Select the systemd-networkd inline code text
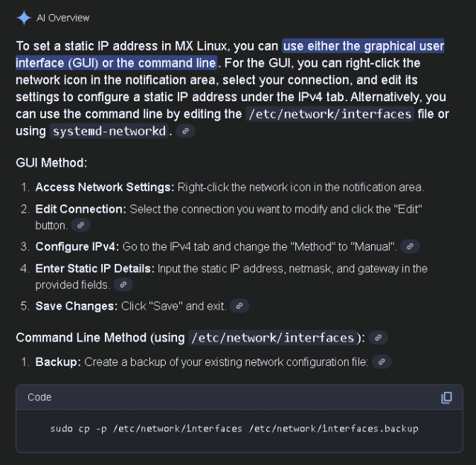The width and height of the screenshot is (476, 465). click(x=110, y=131)
